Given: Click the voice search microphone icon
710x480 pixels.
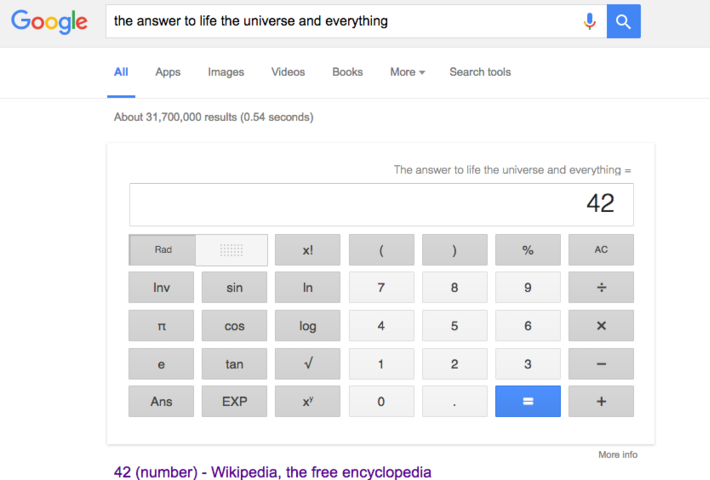Looking at the screenshot, I should pyautogui.click(x=590, y=21).
